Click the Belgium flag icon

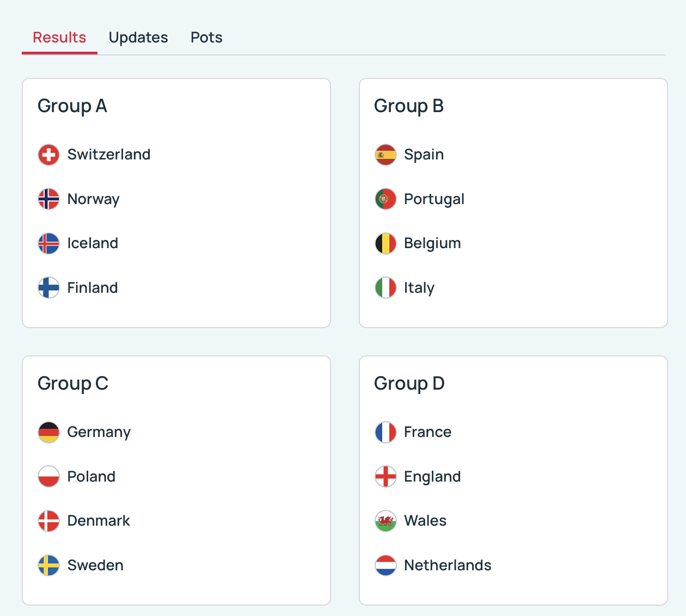385,244
